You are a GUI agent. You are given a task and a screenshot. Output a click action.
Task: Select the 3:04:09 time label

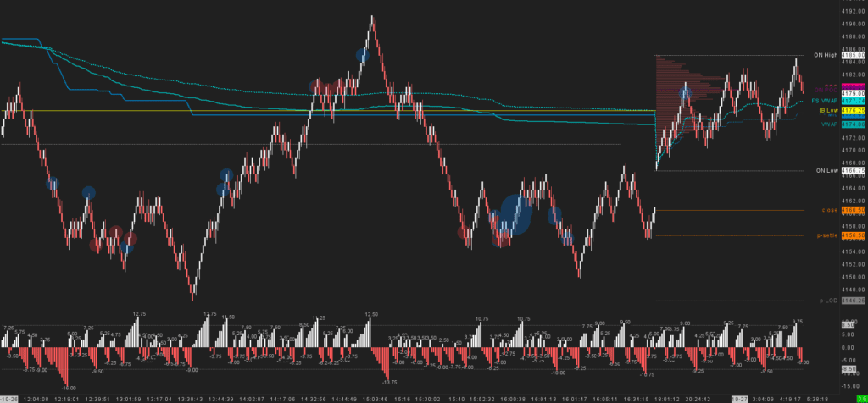tap(765, 399)
